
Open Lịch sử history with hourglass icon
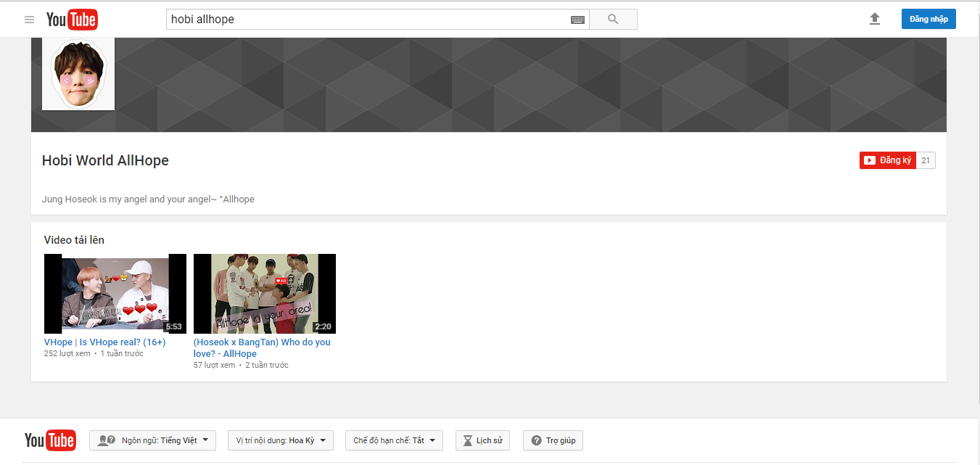(x=482, y=440)
